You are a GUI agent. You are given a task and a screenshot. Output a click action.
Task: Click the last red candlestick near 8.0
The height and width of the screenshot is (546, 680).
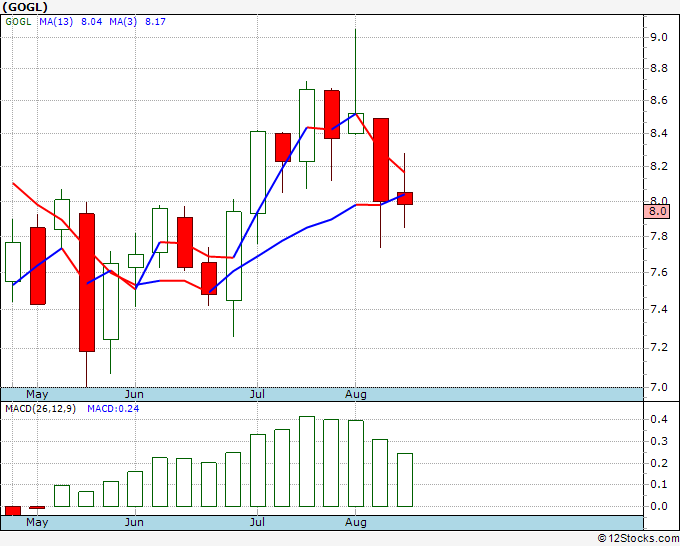click(x=405, y=198)
